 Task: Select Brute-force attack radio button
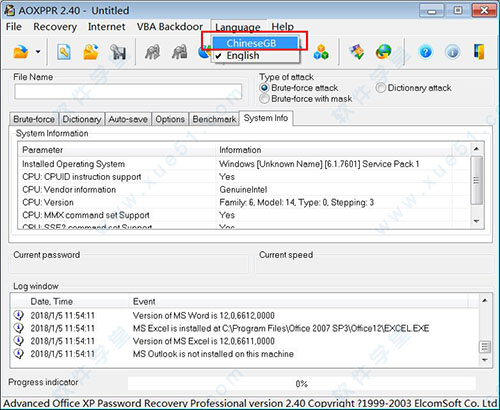[x=264, y=88]
